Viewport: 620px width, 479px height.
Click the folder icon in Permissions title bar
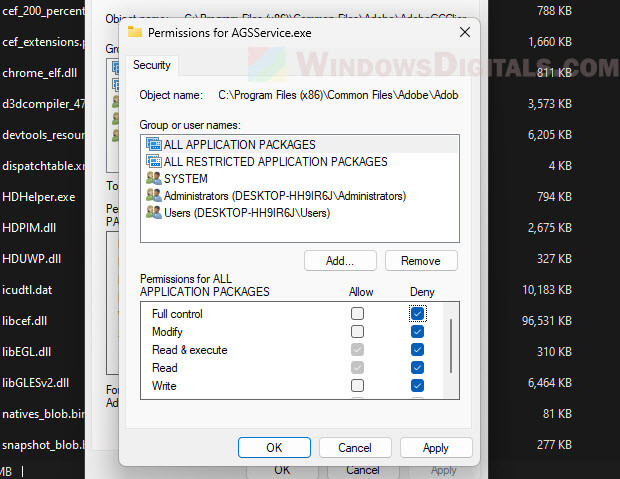tap(135, 32)
